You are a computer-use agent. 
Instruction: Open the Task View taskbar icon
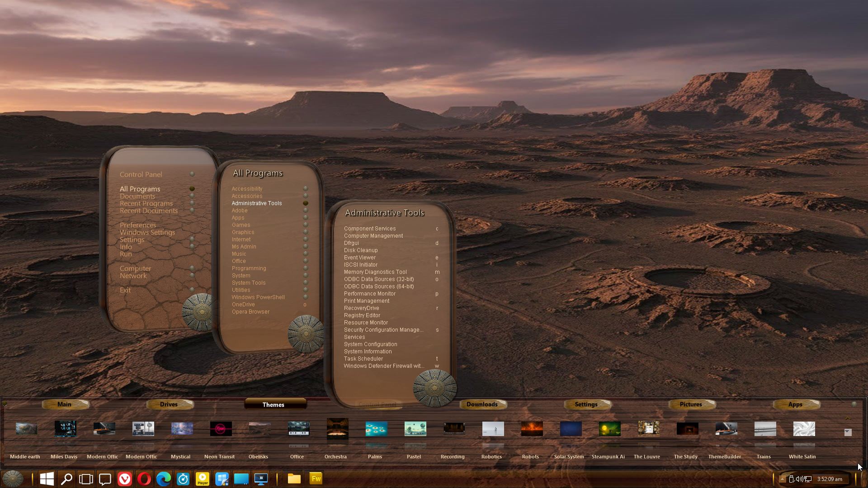pos(86,479)
